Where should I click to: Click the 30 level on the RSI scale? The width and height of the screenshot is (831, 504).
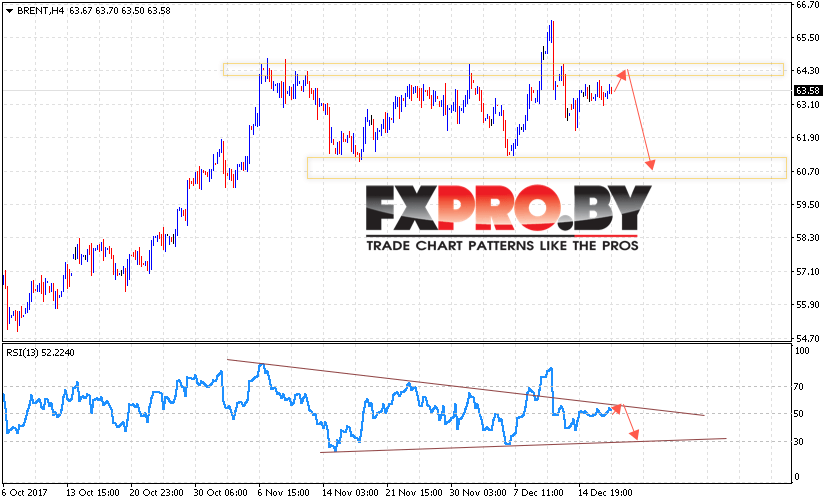pyautogui.click(x=800, y=441)
